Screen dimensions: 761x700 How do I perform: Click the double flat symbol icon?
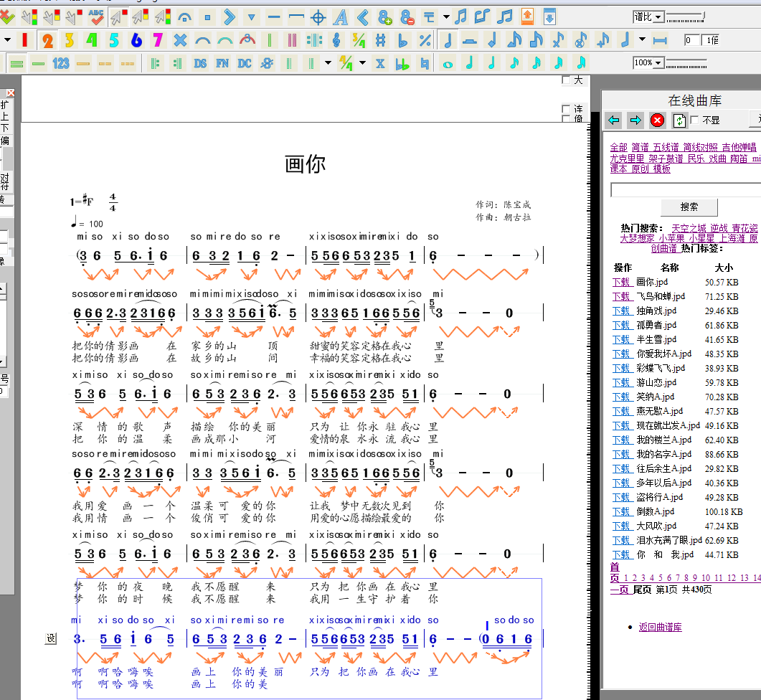coord(402,63)
